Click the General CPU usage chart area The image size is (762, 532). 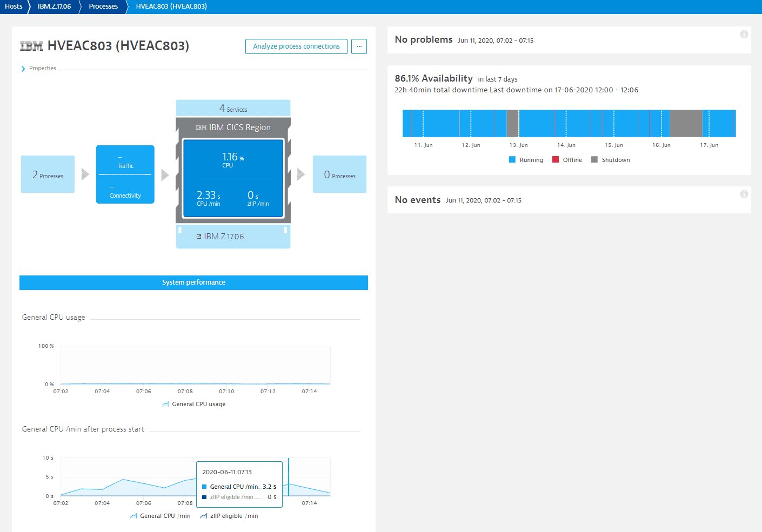tap(195, 365)
